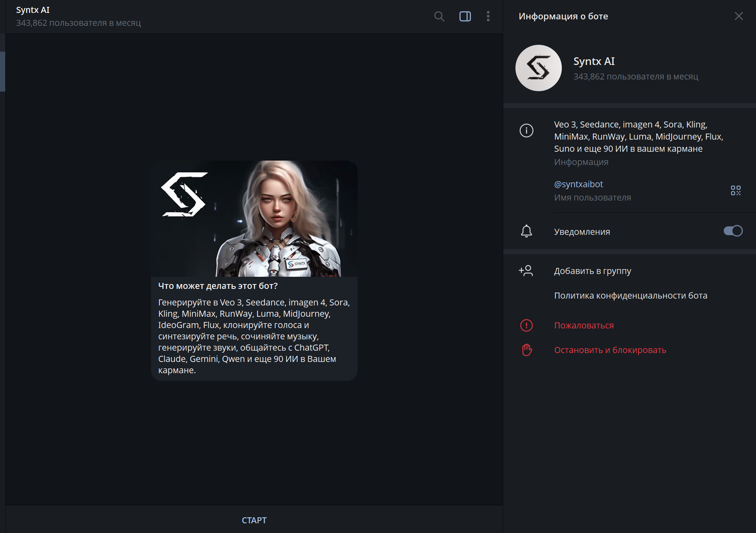Click the bell notifications icon
The height and width of the screenshot is (533, 756).
(x=526, y=231)
